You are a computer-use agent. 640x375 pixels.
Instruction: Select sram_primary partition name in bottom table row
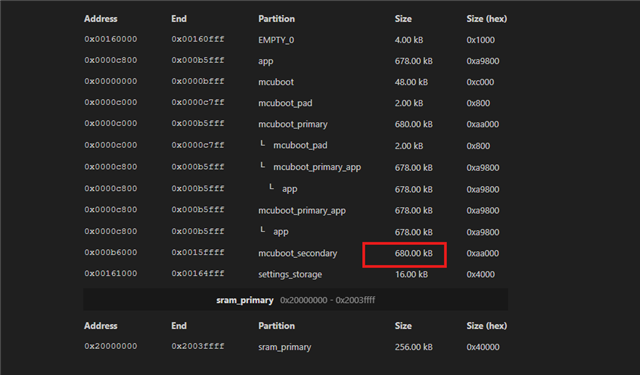(284, 347)
